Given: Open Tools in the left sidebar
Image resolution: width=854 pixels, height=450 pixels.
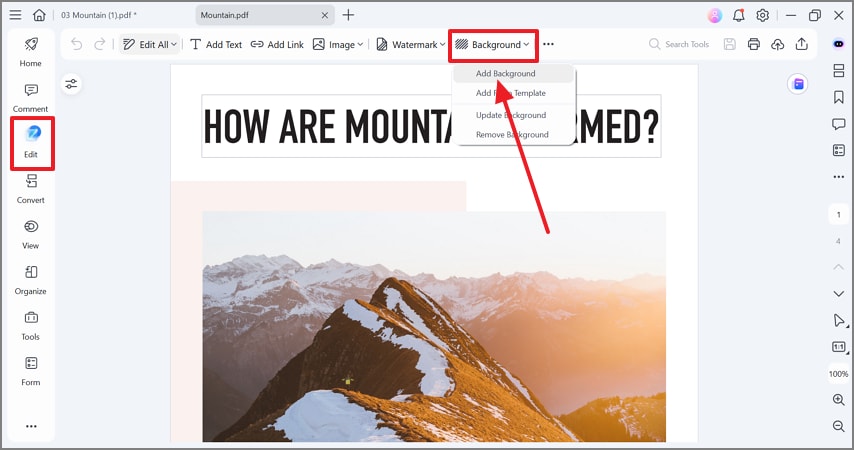Looking at the screenshot, I should coord(30,326).
